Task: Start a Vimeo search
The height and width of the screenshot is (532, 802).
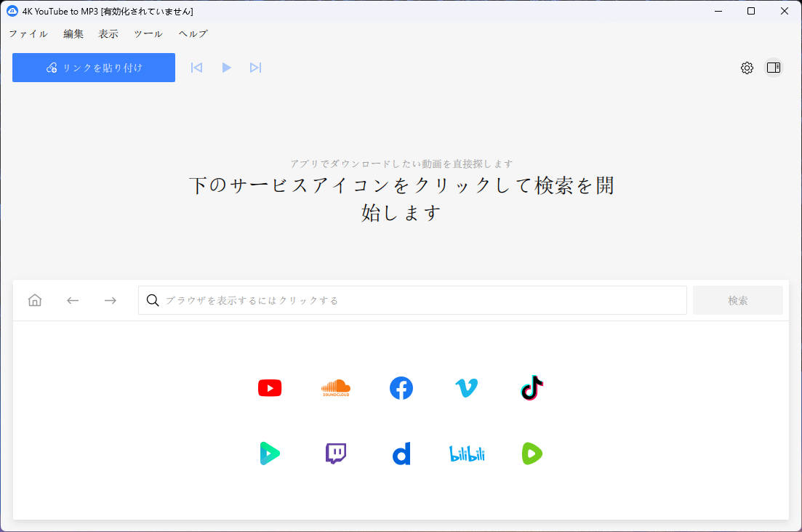Action: [466, 387]
